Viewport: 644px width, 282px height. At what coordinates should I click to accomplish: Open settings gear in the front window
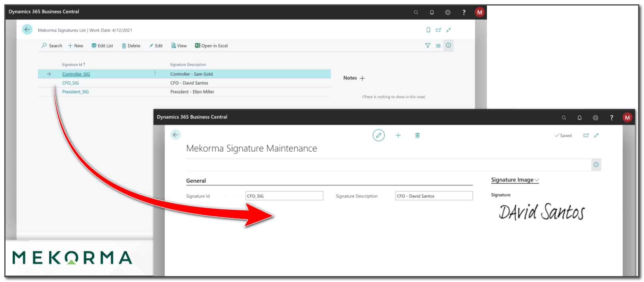point(595,118)
